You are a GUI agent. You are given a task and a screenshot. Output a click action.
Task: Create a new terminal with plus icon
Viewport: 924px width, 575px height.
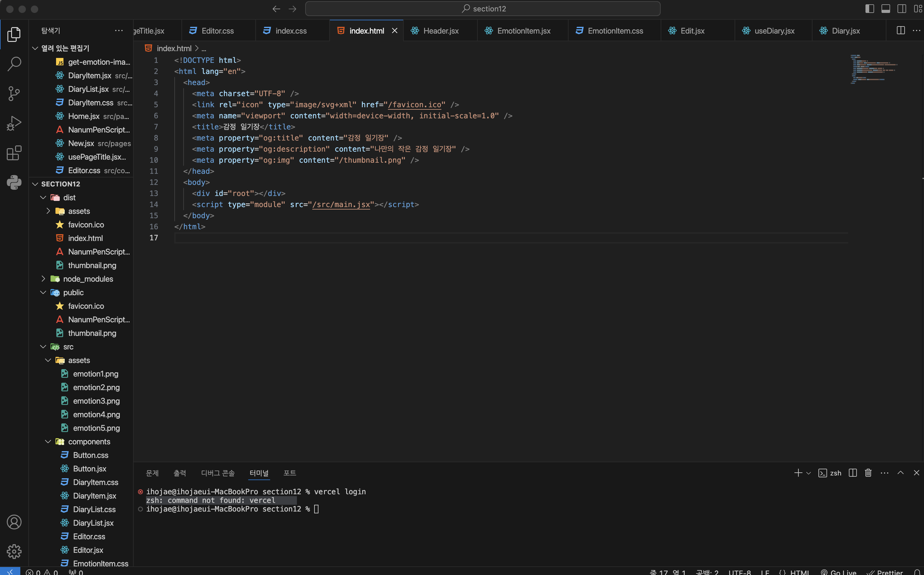tap(798, 473)
